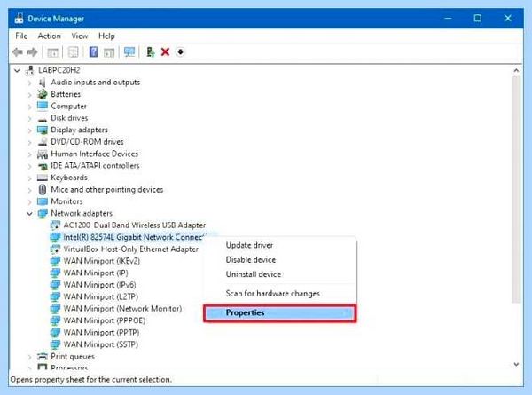Expand the Monitors chevron
This screenshot has height=395, width=532.
29,201
